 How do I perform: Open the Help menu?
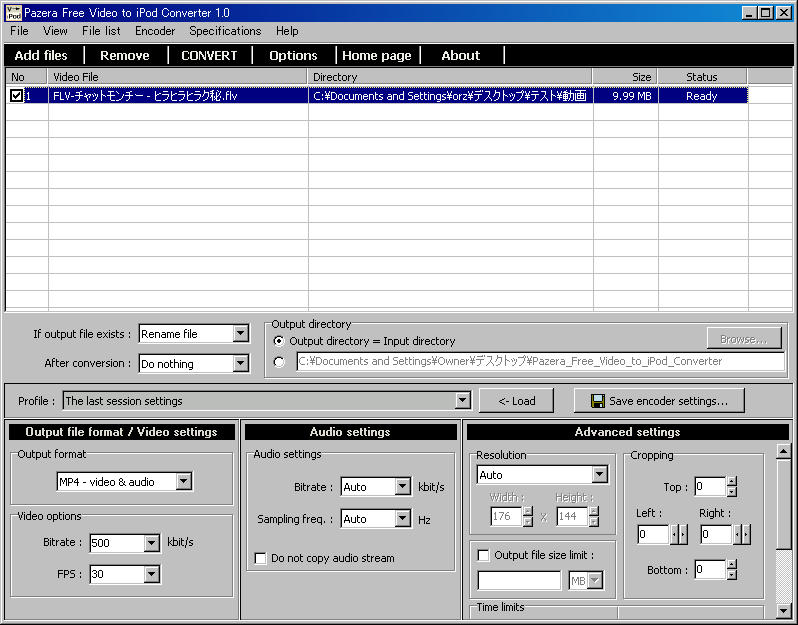click(x=287, y=31)
